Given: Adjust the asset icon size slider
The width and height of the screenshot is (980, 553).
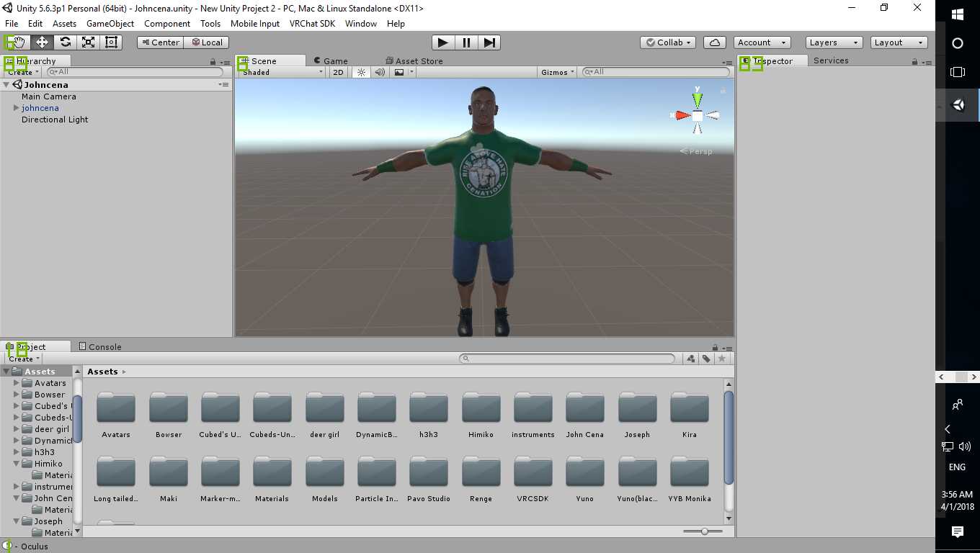Looking at the screenshot, I should pyautogui.click(x=704, y=531).
